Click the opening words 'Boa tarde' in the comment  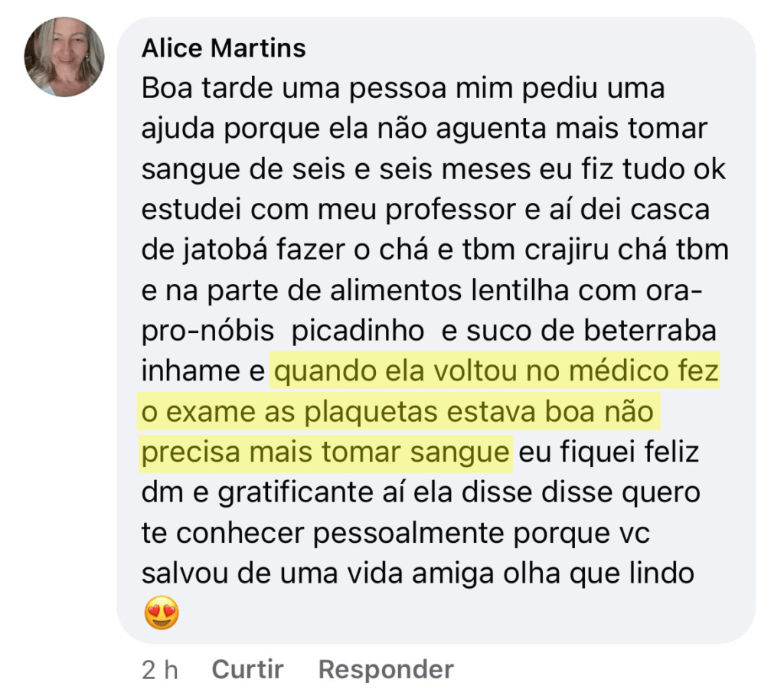(x=206, y=89)
